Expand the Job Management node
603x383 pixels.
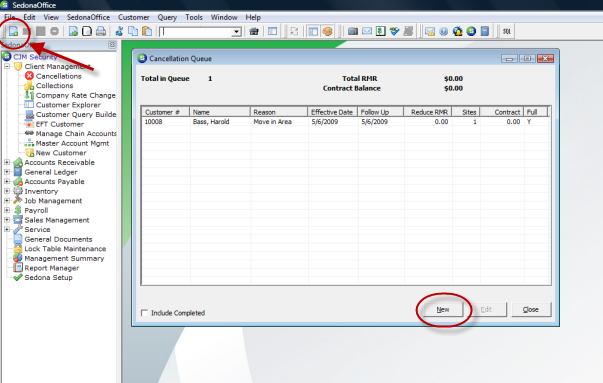tap(7, 201)
